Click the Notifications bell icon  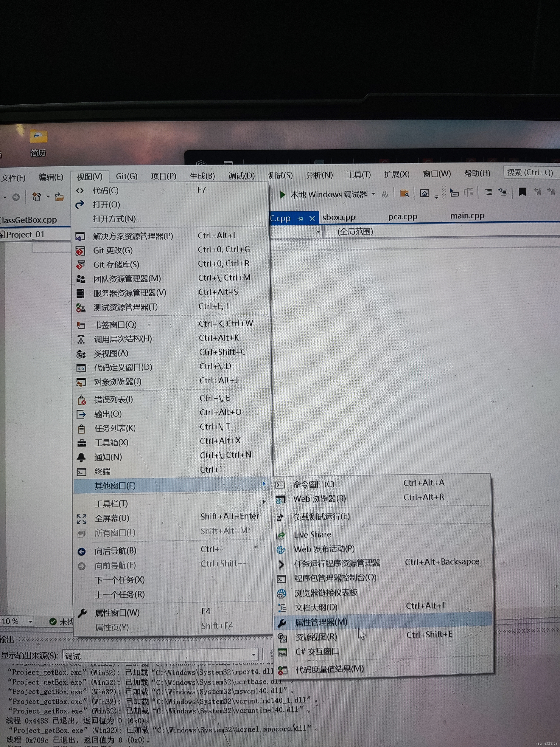[81, 457]
